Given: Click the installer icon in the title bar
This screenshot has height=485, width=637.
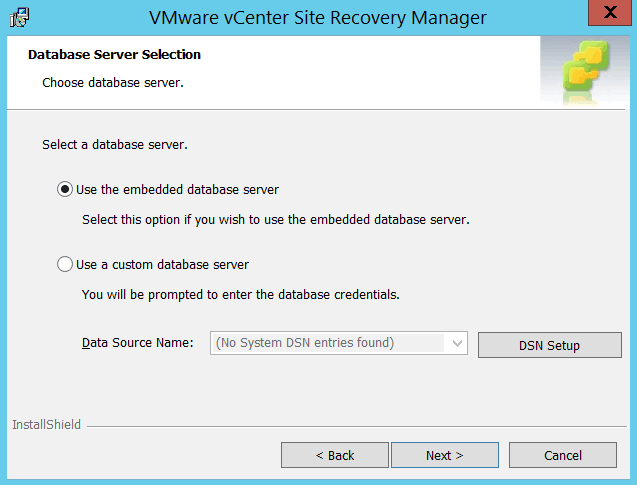Looking at the screenshot, I should click(x=19, y=17).
